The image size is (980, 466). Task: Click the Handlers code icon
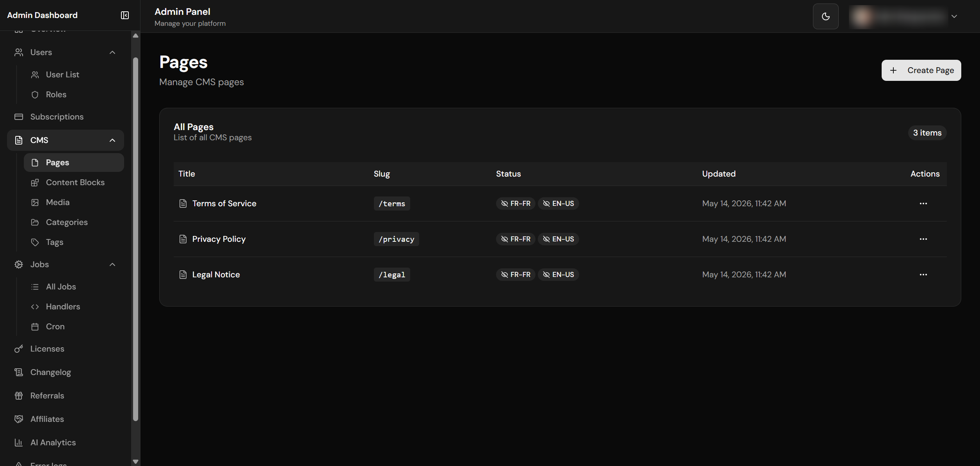[x=35, y=307]
